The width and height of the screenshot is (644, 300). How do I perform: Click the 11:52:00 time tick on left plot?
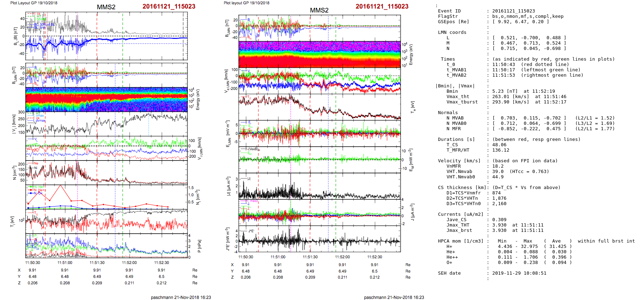pos(129,263)
